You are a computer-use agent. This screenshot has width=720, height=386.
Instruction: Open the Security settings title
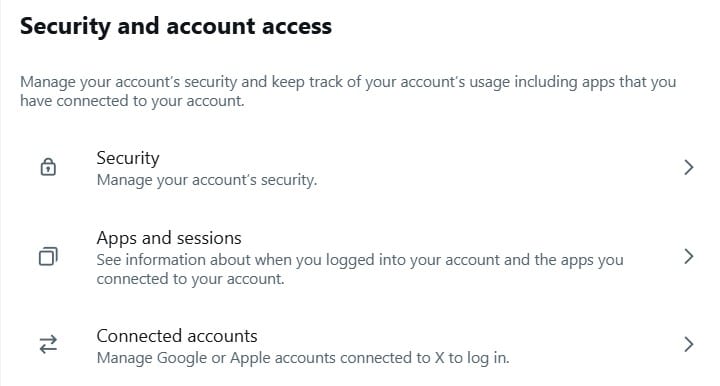coord(128,158)
